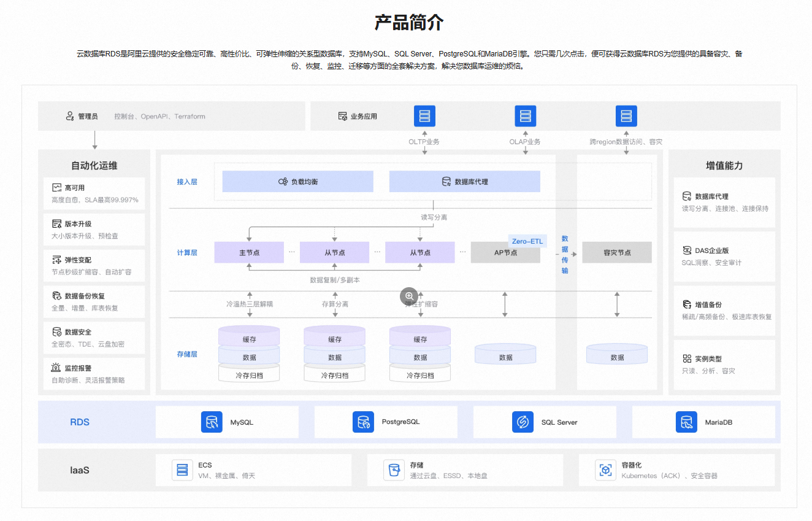Click the 存储 bucket icon
Viewport: 812px width, 521px height.
coord(394,470)
